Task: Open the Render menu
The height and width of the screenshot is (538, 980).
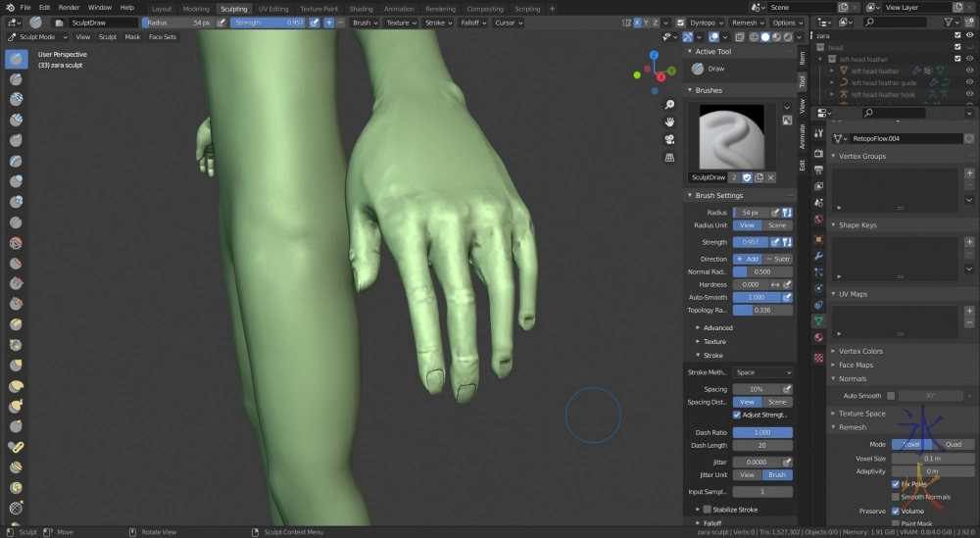Action: point(69,8)
